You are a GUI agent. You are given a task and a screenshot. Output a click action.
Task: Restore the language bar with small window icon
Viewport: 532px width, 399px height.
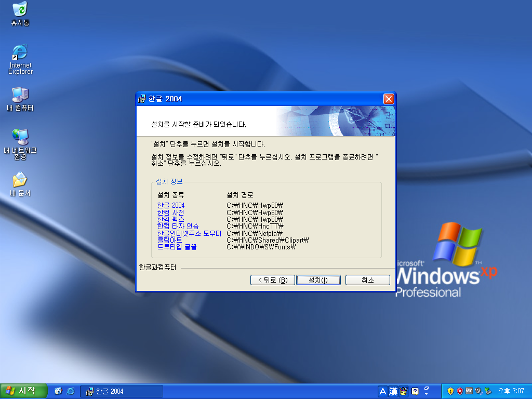point(427,388)
